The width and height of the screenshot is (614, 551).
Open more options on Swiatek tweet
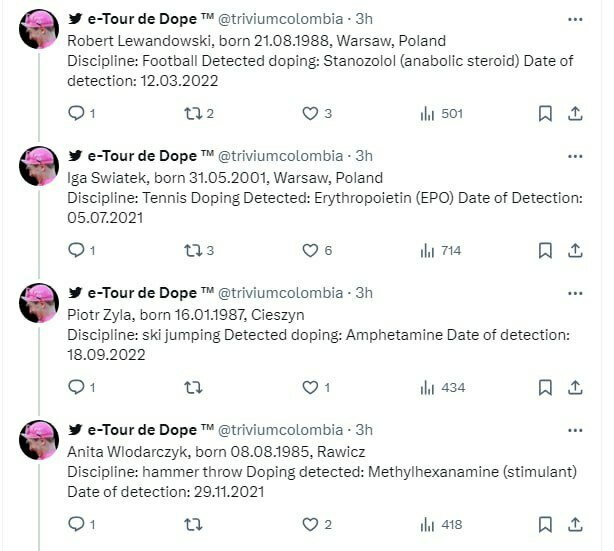pyautogui.click(x=575, y=155)
